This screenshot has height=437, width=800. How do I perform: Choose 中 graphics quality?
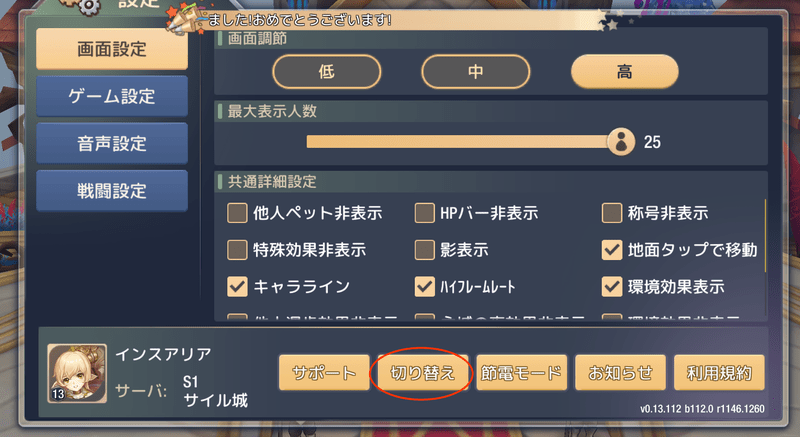[x=476, y=71]
